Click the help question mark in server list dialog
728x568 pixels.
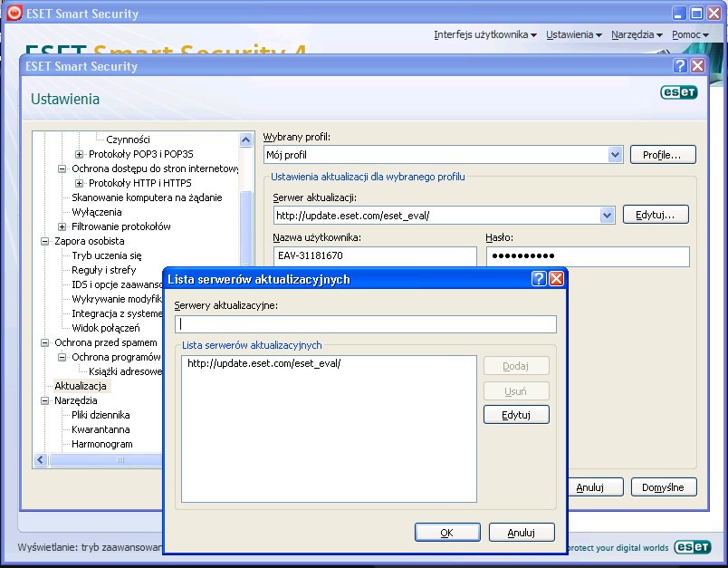tap(539, 279)
